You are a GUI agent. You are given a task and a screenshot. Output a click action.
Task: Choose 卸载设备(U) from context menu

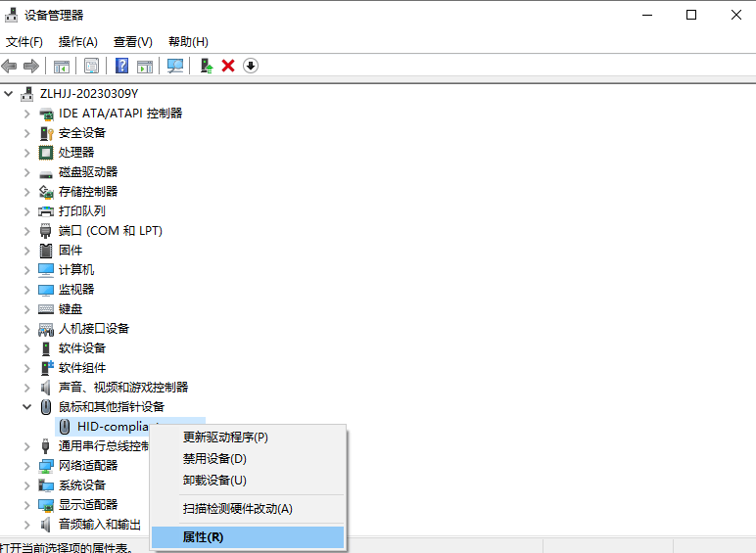click(x=248, y=481)
